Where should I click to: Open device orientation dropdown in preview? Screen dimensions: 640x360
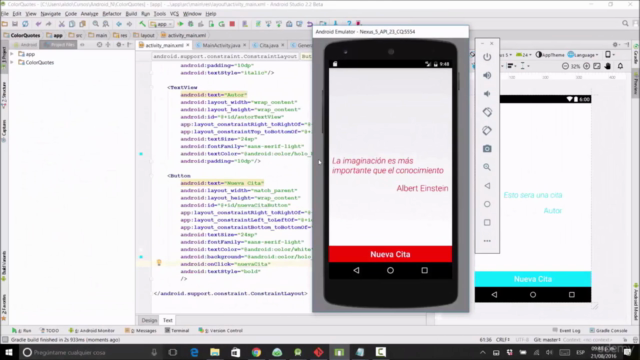tap(610, 55)
